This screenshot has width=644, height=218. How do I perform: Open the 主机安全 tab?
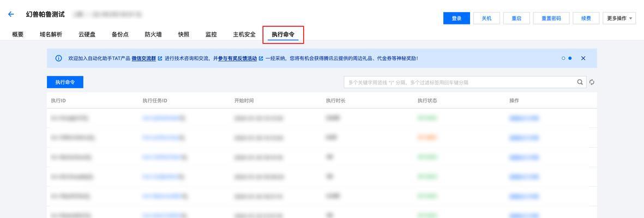click(244, 34)
